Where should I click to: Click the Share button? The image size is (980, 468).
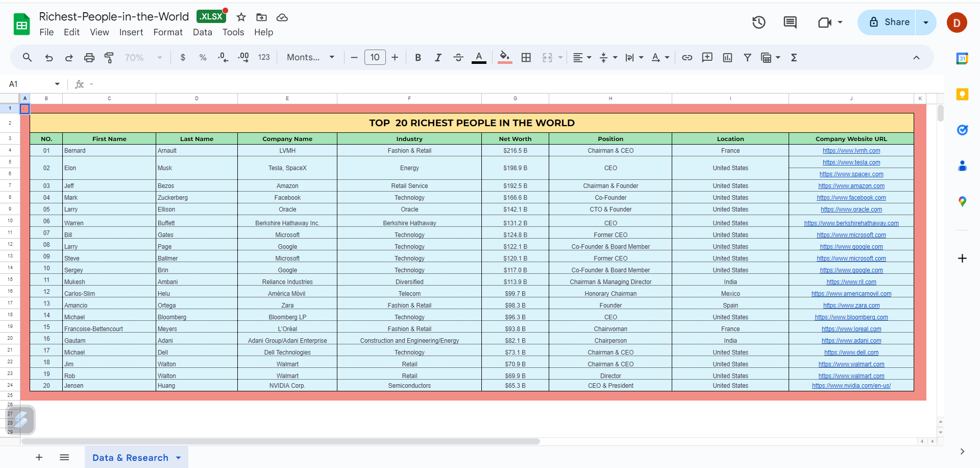(x=887, y=22)
